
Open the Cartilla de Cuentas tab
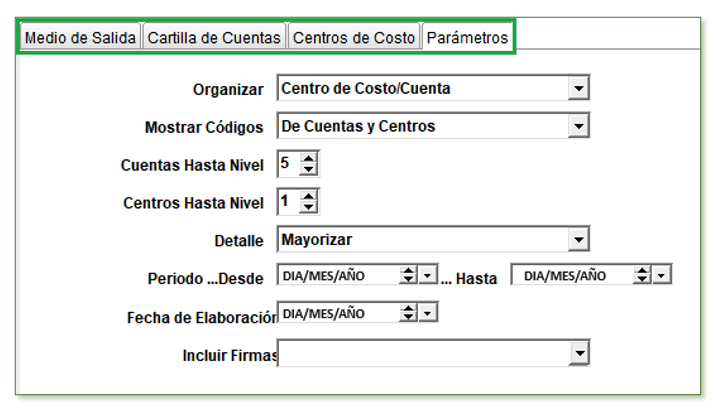(x=214, y=38)
